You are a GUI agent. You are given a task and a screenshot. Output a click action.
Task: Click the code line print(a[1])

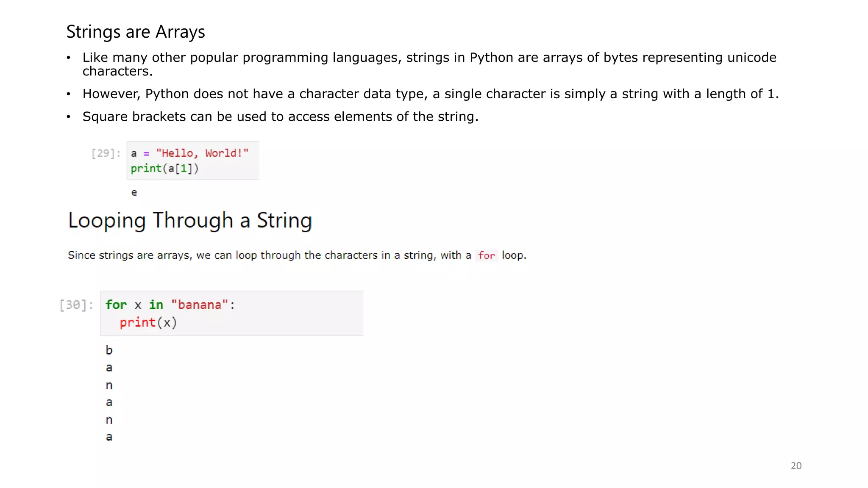pyautogui.click(x=164, y=169)
